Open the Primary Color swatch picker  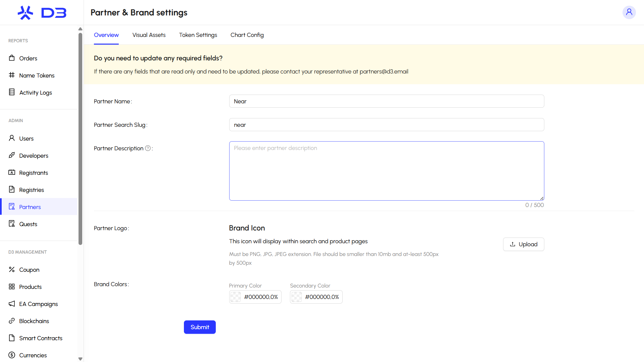click(x=236, y=297)
